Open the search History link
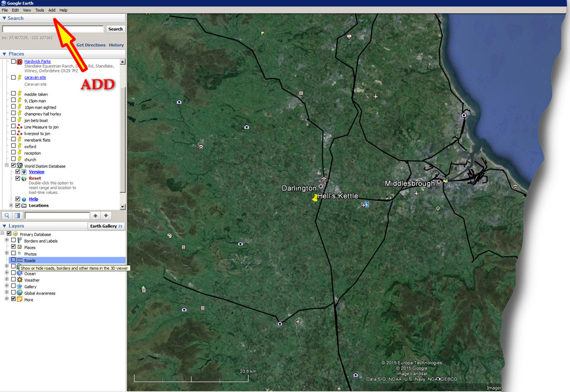570x392 pixels. pos(116,45)
